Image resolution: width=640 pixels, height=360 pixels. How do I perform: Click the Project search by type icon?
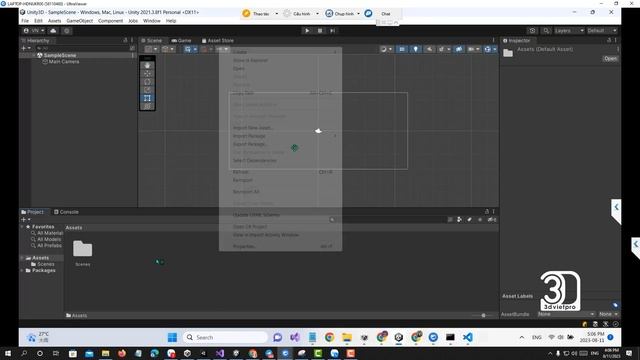(x=460, y=220)
